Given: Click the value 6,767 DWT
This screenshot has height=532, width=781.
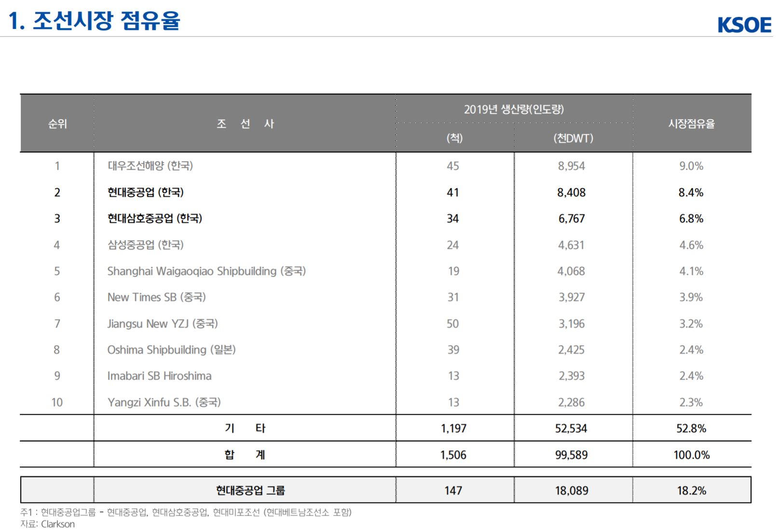Looking at the screenshot, I should [x=572, y=218].
